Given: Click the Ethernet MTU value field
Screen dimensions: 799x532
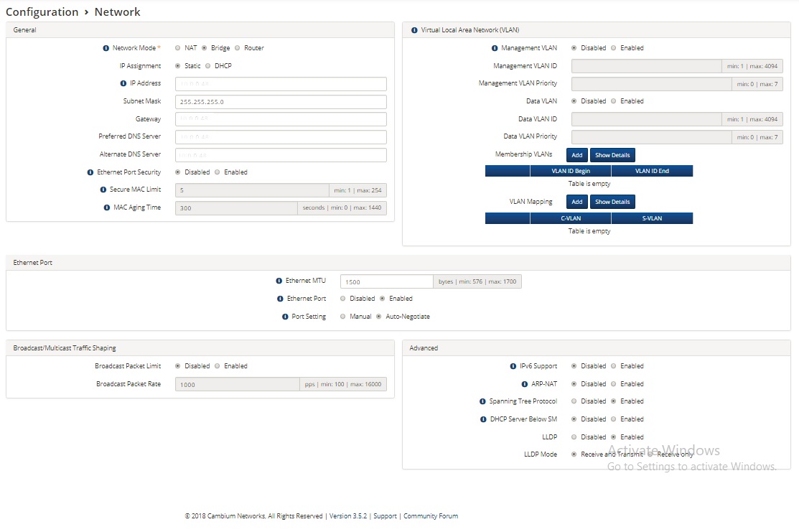Looking at the screenshot, I should pyautogui.click(x=387, y=282).
